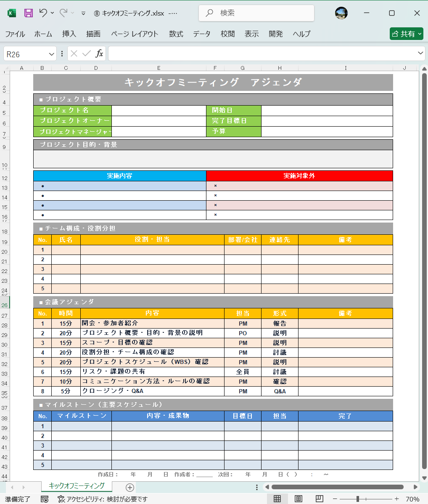
Task: Click the 共有 (Share) button
Action: (405, 34)
